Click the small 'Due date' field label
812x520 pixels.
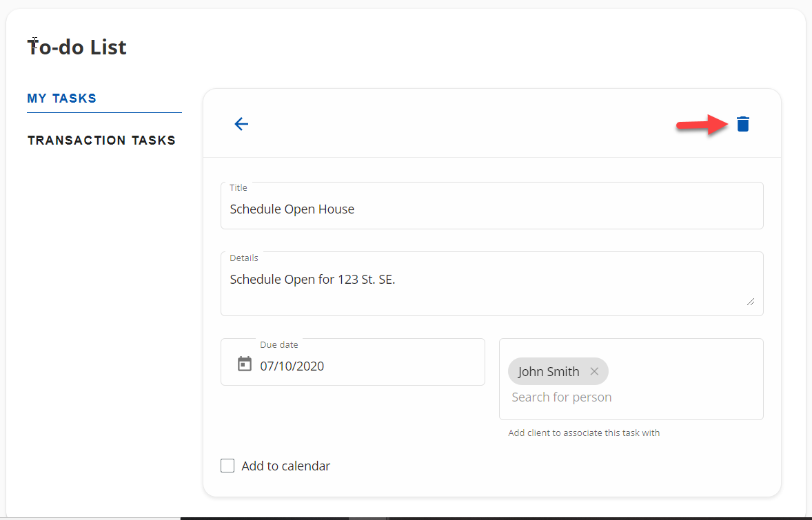tap(279, 344)
